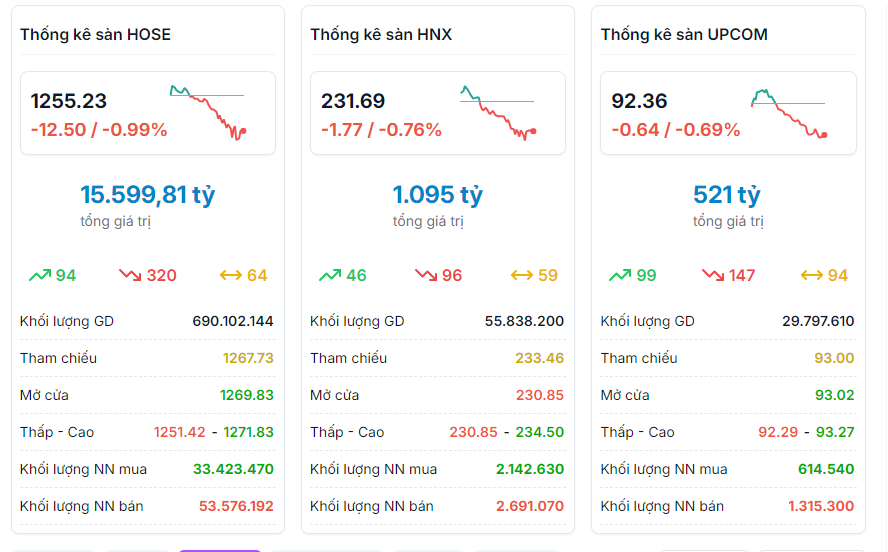Click the UPCOM declining stocks down-arrow icon
888x552 pixels.
tap(713, 275)
